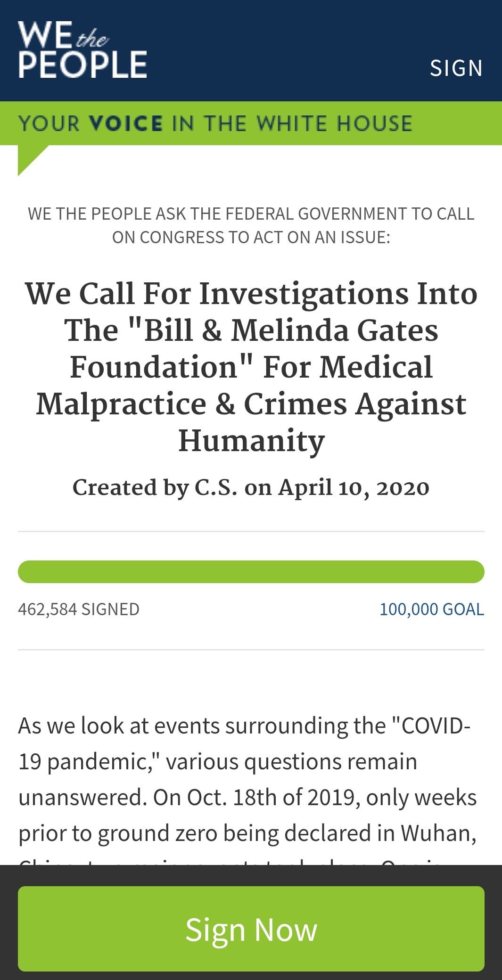
Task: Select the 'We the People ask the federal government' subheading
Action: [251, 225]
